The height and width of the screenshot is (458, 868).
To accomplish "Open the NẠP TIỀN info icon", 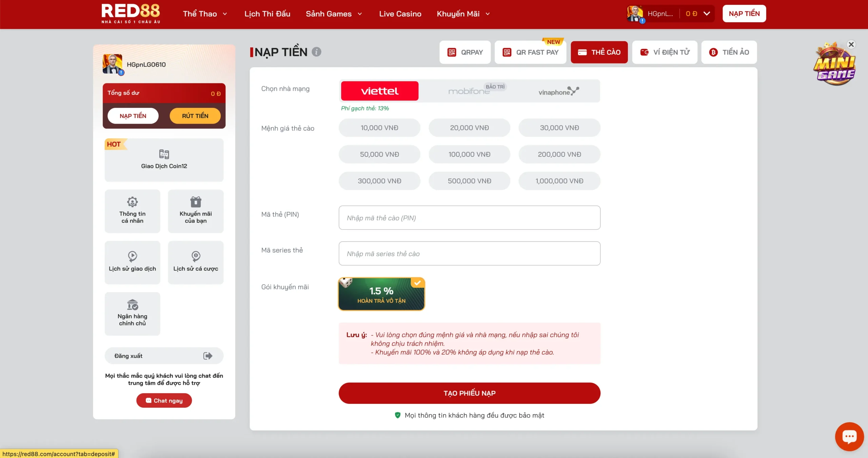I will pos(316,52).
